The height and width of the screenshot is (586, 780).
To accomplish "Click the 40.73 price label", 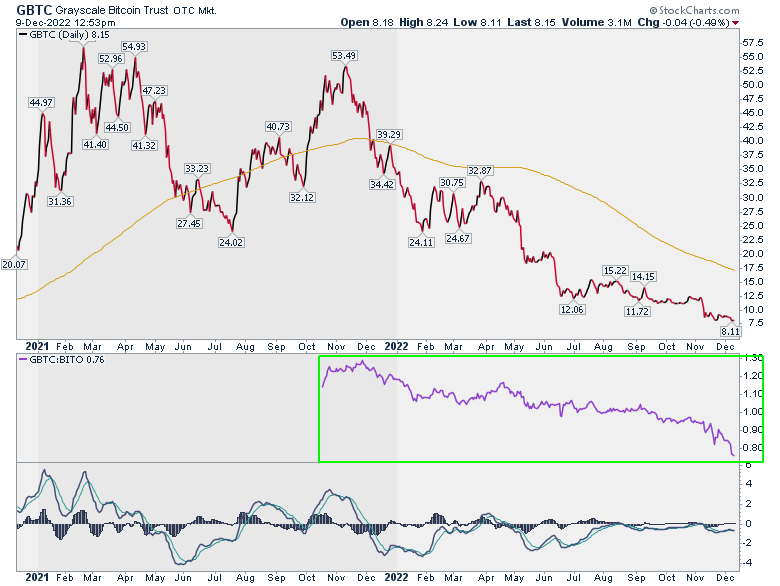I will click(x=278, y=126).
